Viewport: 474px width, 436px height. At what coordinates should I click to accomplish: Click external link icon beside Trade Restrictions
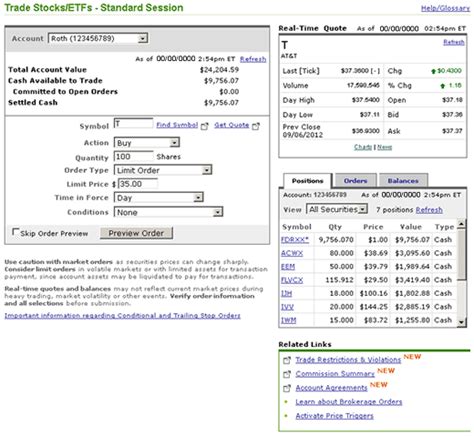click(287, 360)
